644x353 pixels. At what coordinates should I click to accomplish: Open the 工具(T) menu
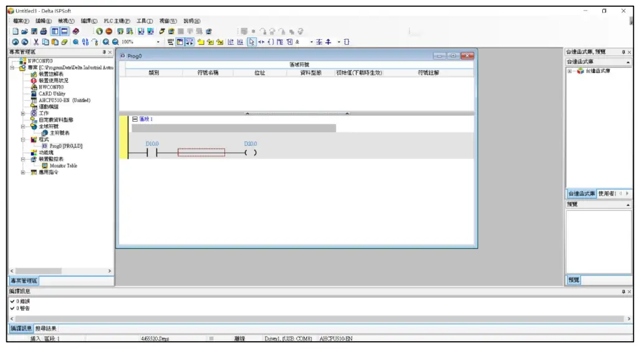click(x=145, y=21)
